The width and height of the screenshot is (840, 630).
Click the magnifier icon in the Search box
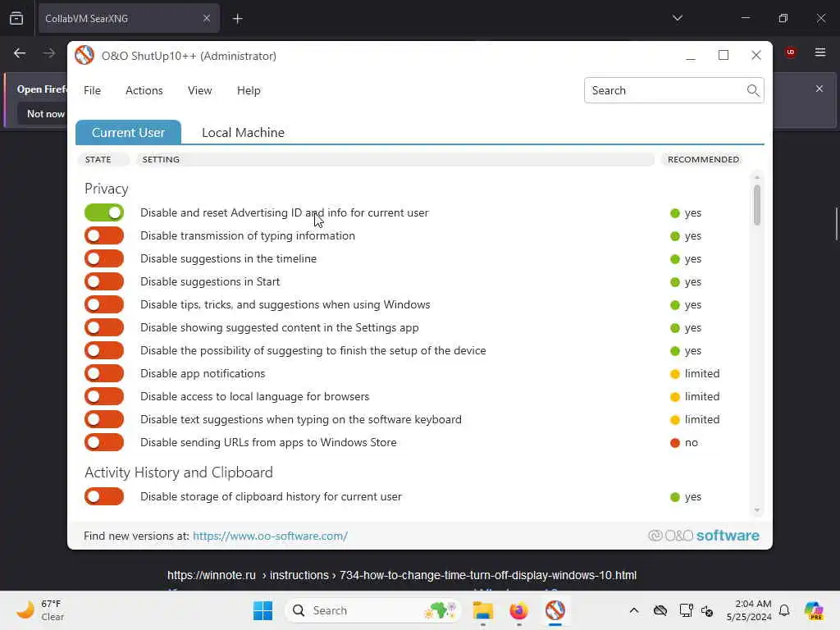click(753, 90)
